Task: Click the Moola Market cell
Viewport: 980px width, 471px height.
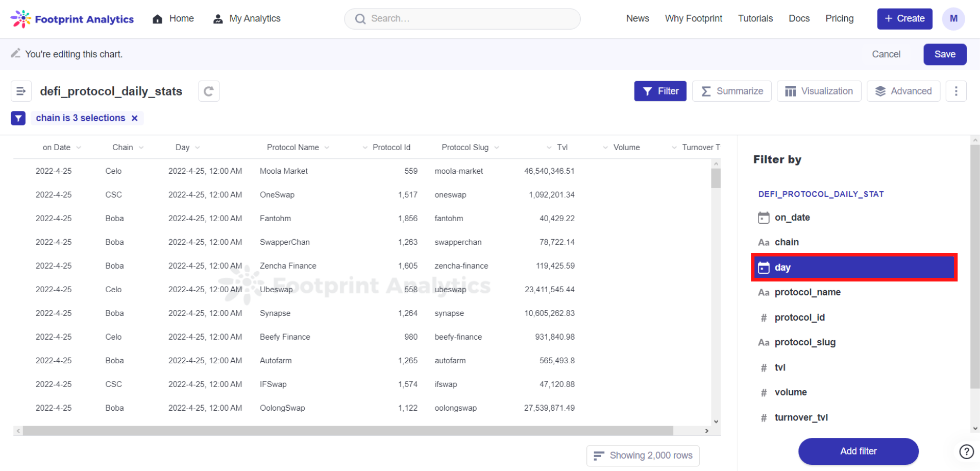Action: pyautogui.click(x=283, y=171)
